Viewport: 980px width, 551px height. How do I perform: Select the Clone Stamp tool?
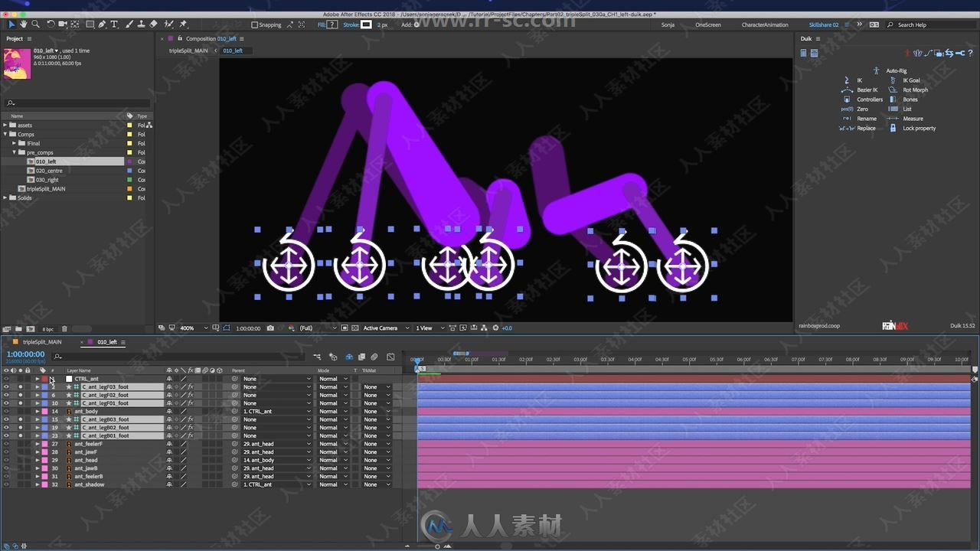[x=140, y=24]
